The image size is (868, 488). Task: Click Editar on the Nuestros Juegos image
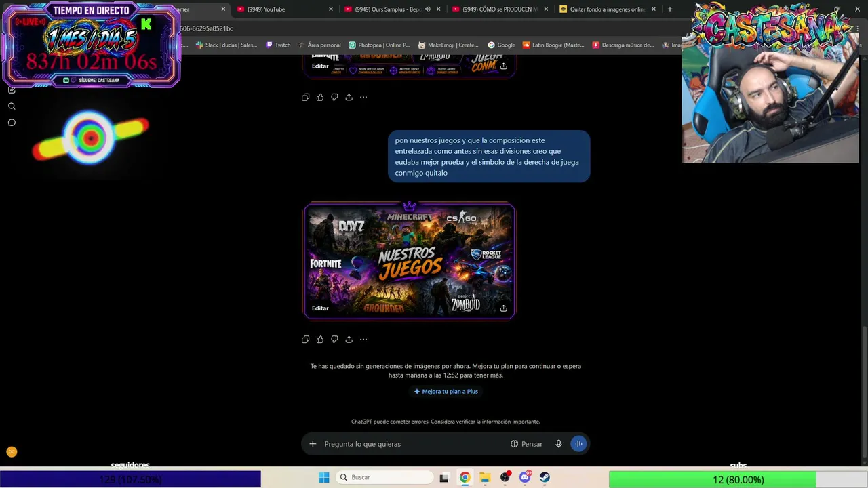pyautogui.click(x=320, y=308)
